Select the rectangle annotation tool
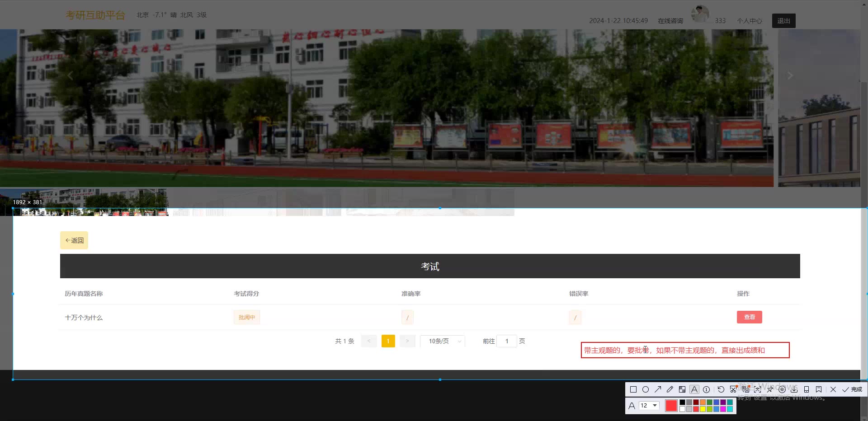Screen dimensions: 868x421 pos(633,389)
